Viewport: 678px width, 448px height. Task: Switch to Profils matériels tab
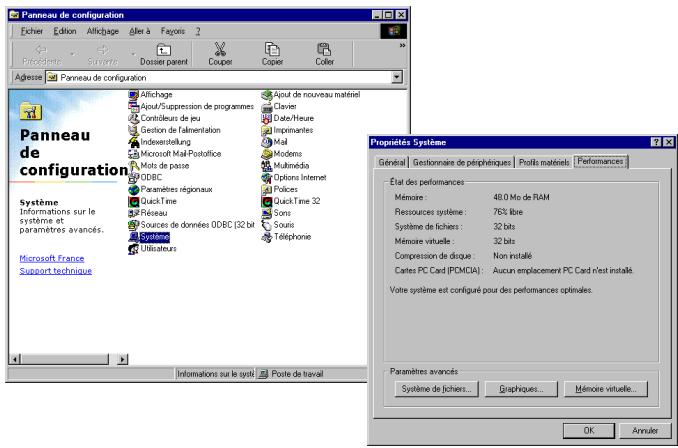(x=544, y=162)
